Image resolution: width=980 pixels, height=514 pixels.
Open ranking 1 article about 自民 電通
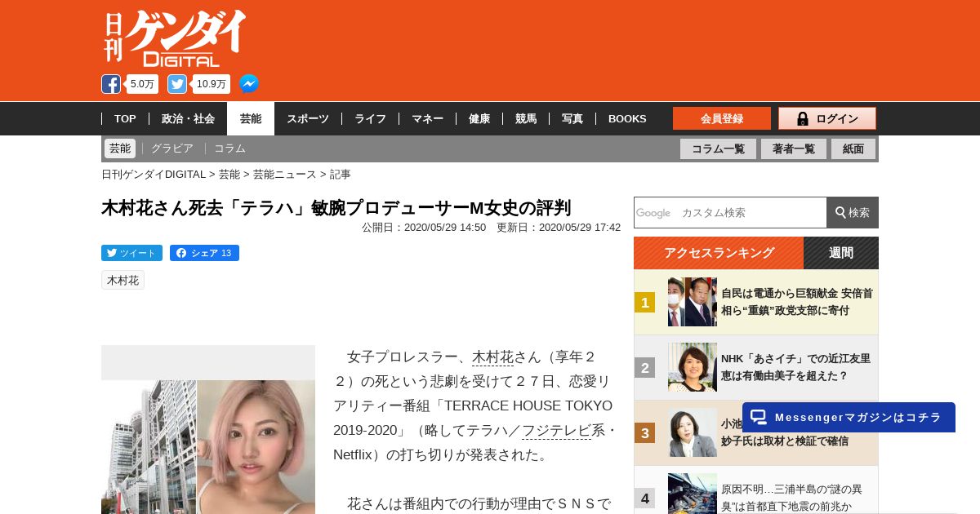click(797, 302)
